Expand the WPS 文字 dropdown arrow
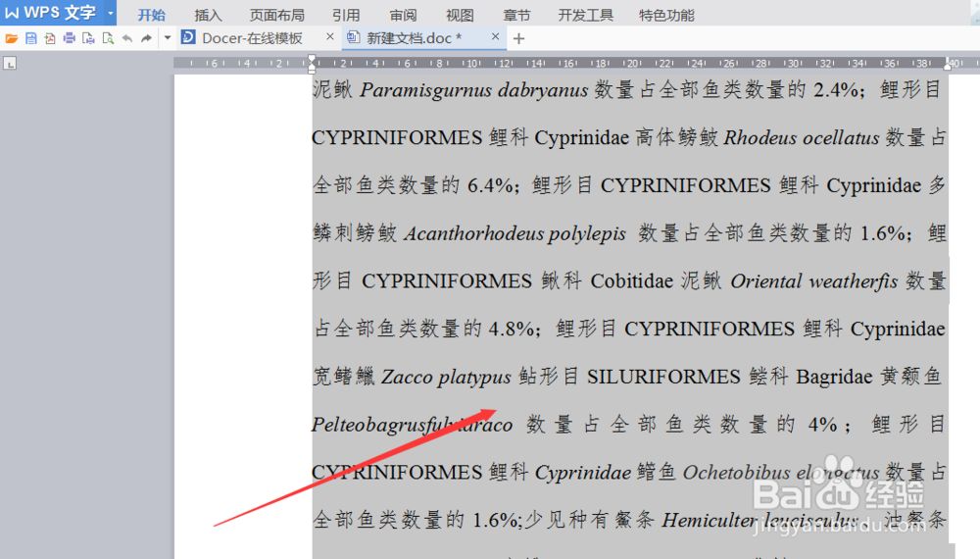The width and height of the screenshot is (980, 559). (111, 13)
